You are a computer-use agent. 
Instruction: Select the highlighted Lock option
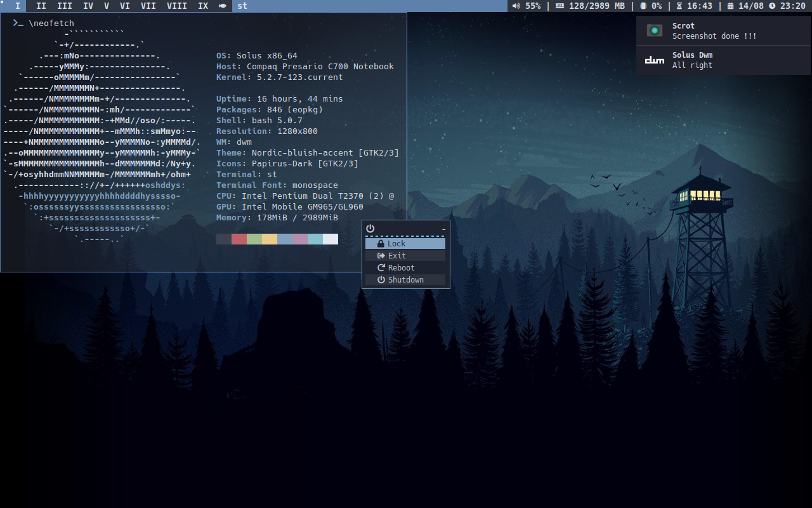coord(405,243)
